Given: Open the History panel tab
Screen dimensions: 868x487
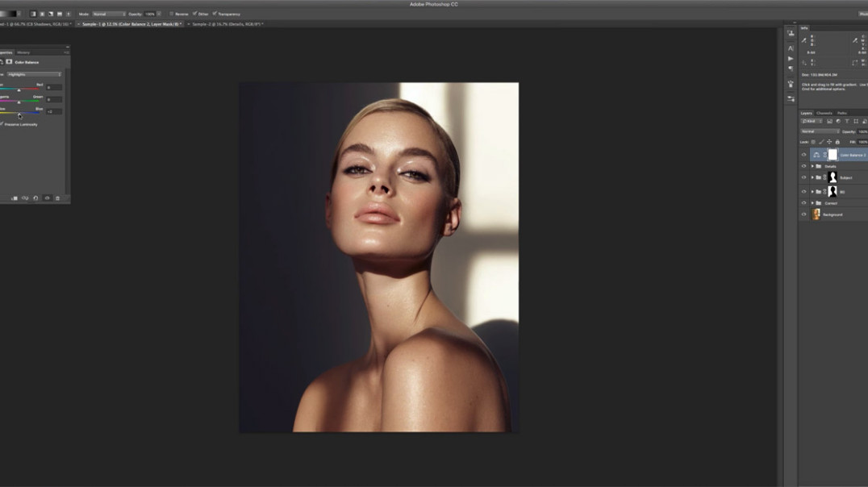Looking at the screenshot, I should (23, 52).
